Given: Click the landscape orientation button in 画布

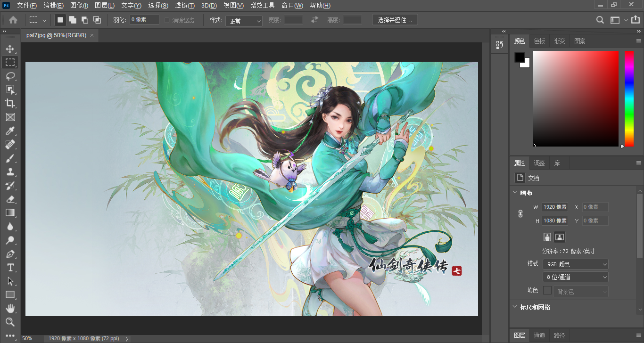Looking at the screenshot, I should point(559,237).
